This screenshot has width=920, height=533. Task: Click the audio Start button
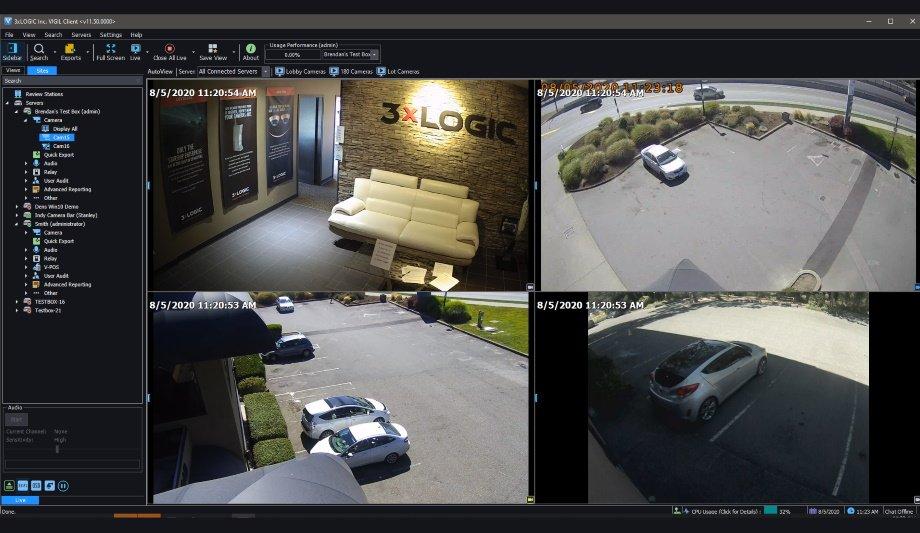pos(16,420)
